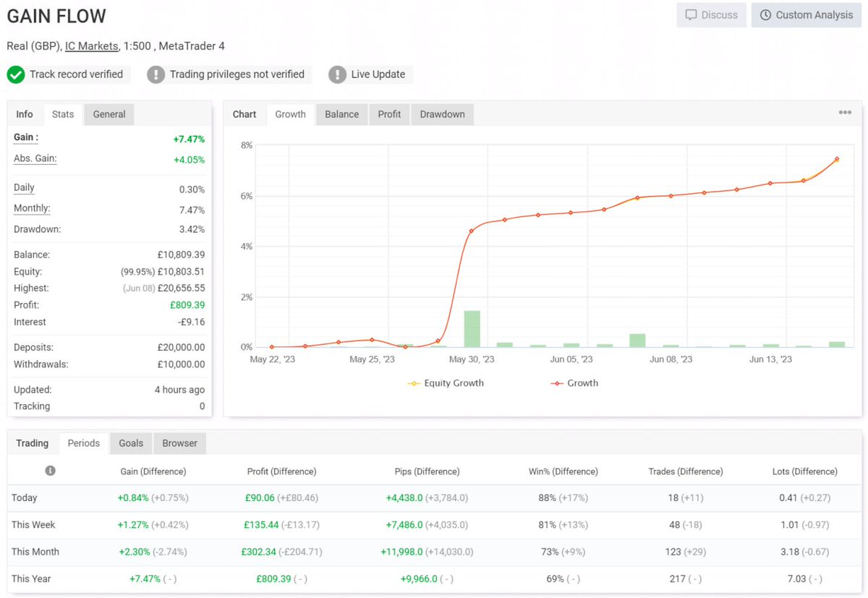This screenshot has width=868, height=598.
Task: Click the GAIN FLOW title
Action: (56, 16)
